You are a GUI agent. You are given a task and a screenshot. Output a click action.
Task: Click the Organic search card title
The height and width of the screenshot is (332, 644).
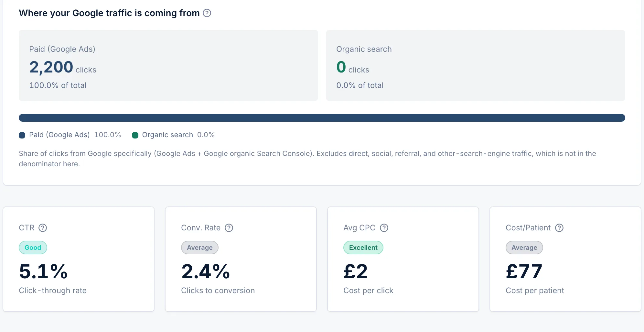pos(364,49)
